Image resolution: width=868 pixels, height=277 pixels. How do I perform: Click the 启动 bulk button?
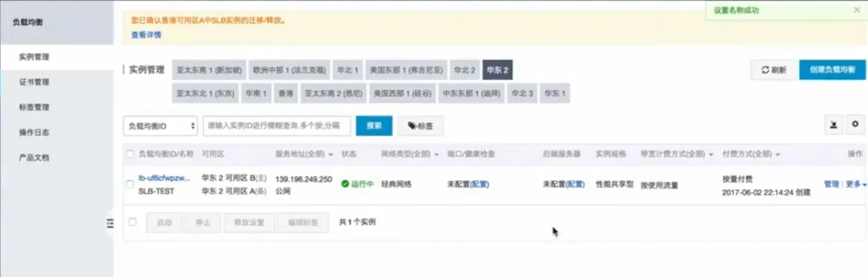click(164, 223)
